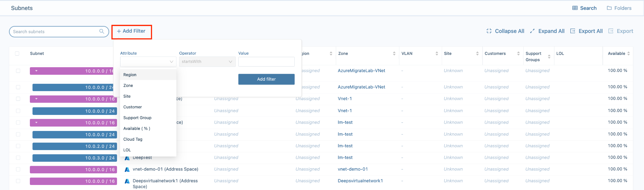Open the Deepsvirtualnetwork1 zone link
The image size is (644, 190).
point(360,181)
